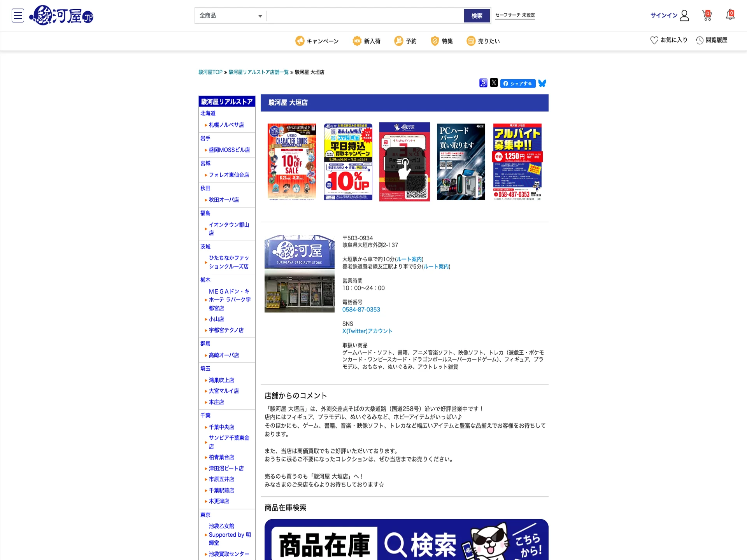This screenshot has width=747, height=560.
Task: Select 小山店 in sidebar
Action: (216, 319)
